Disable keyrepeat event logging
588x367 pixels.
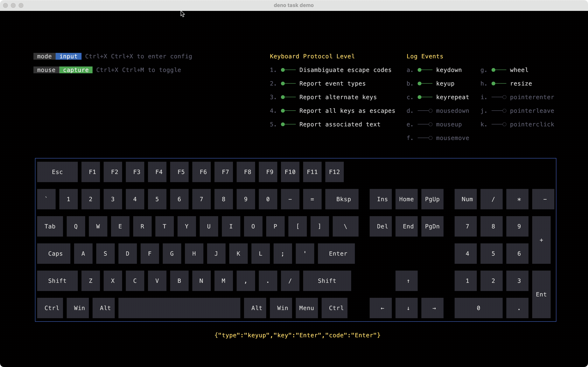(x=425, y=97)
